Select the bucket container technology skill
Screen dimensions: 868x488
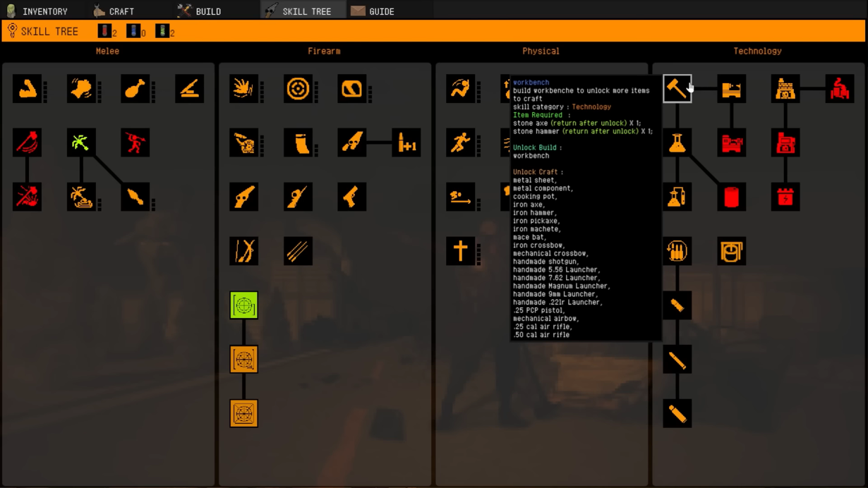pos(731,251)
